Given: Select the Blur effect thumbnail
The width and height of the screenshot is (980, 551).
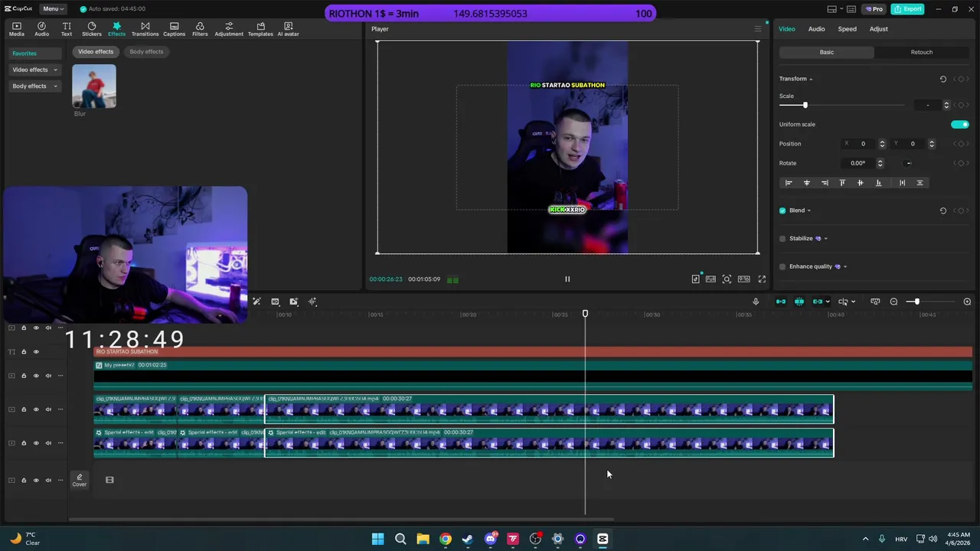Looking at the screenshot, I should tap(94, 86).
